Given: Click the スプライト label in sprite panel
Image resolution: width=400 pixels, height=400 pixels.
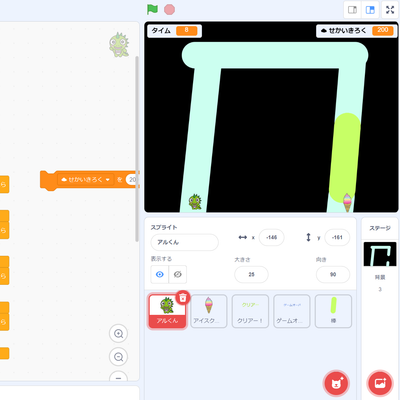Looking at the screenshot, I should point(164,227).
